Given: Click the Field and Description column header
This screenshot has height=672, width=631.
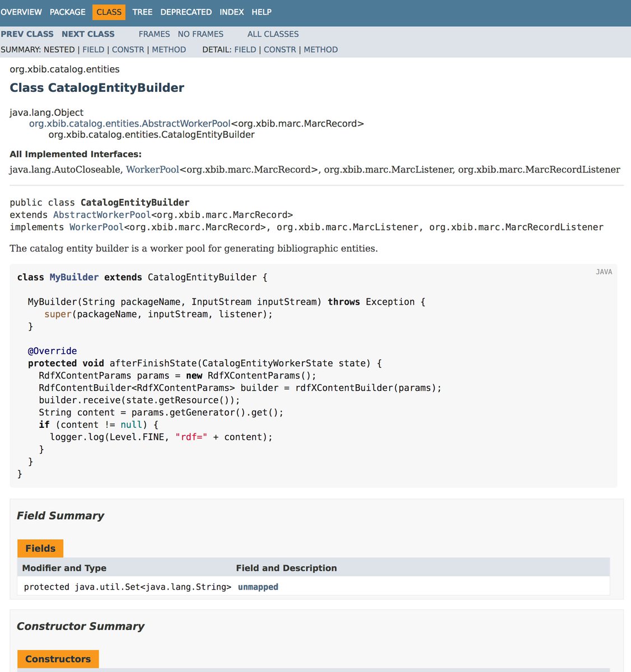Looking at the screenshot, I should pos(287,568).
